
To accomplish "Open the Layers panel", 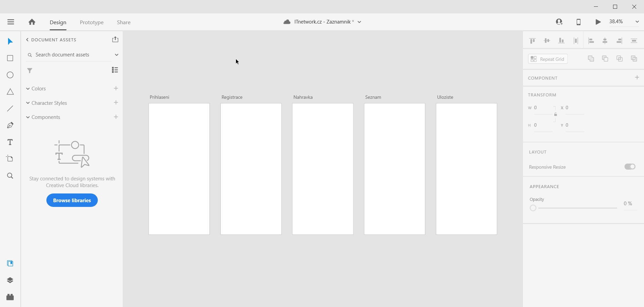I will 10,280.
